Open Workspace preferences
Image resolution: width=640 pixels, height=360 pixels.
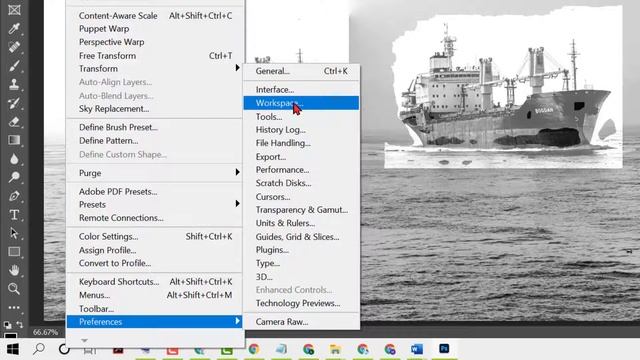pos(301,103)
